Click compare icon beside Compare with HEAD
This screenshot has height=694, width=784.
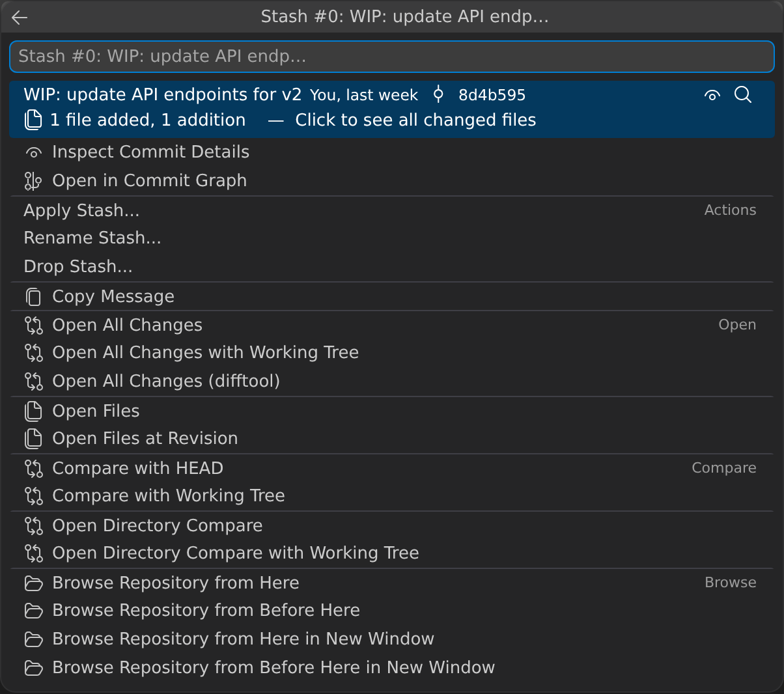(33, 469)
